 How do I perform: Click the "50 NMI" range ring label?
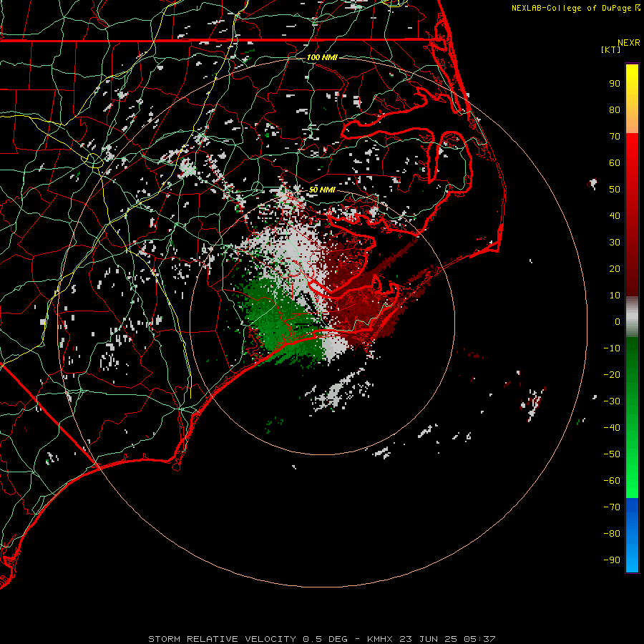322,190
